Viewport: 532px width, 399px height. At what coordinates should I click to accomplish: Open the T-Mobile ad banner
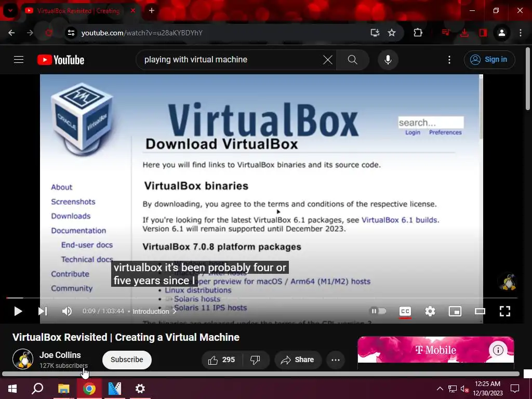(436, 350)
